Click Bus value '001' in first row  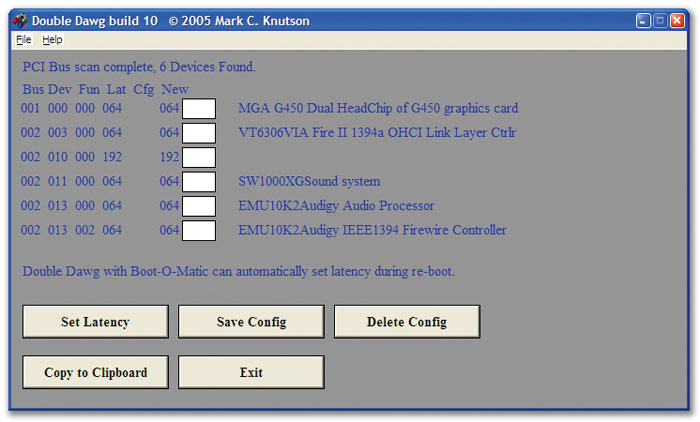point(30,109)
